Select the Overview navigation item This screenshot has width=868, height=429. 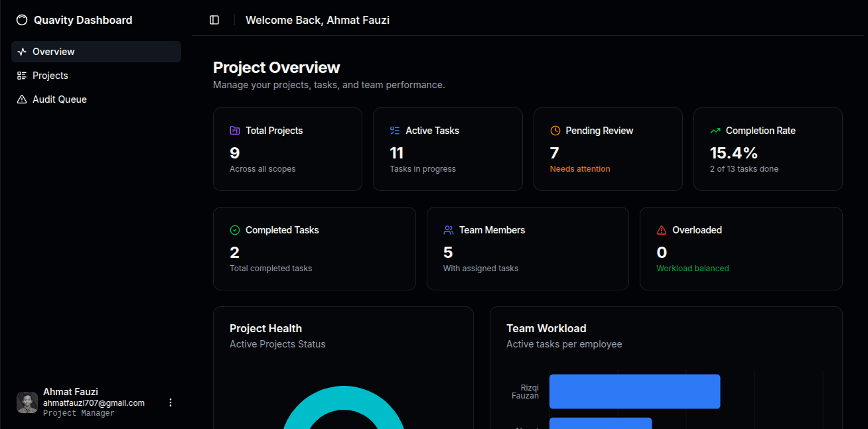pos(53,51)
